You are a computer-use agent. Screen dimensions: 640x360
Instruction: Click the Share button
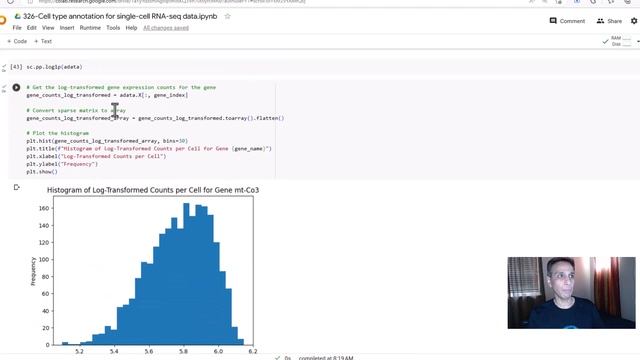coord(609,21)
